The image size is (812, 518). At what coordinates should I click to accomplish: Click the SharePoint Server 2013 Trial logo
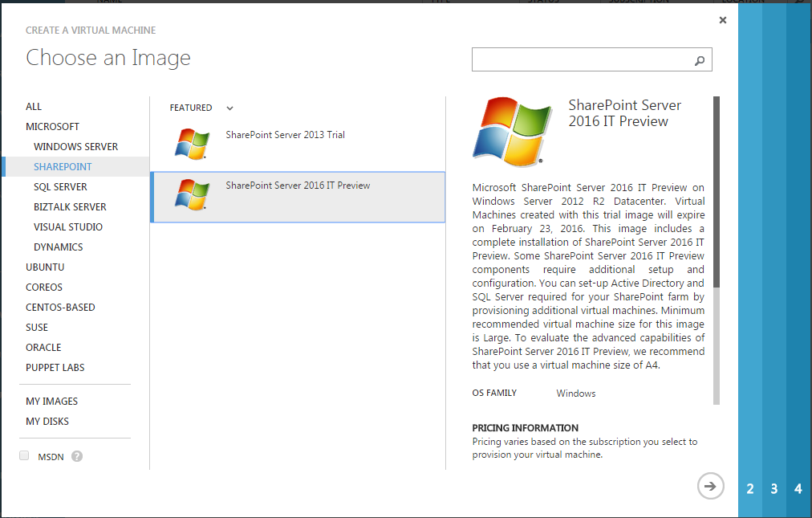click(x=192, y=144)
